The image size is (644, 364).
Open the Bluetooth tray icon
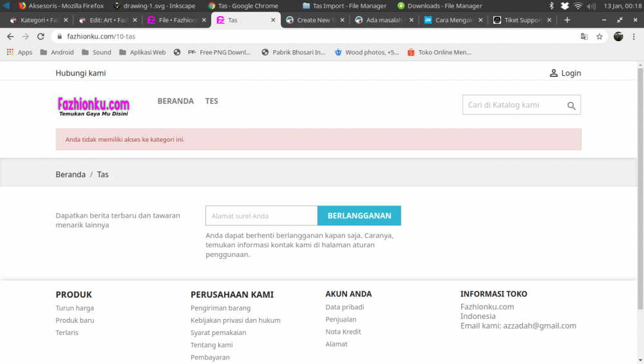552,6
